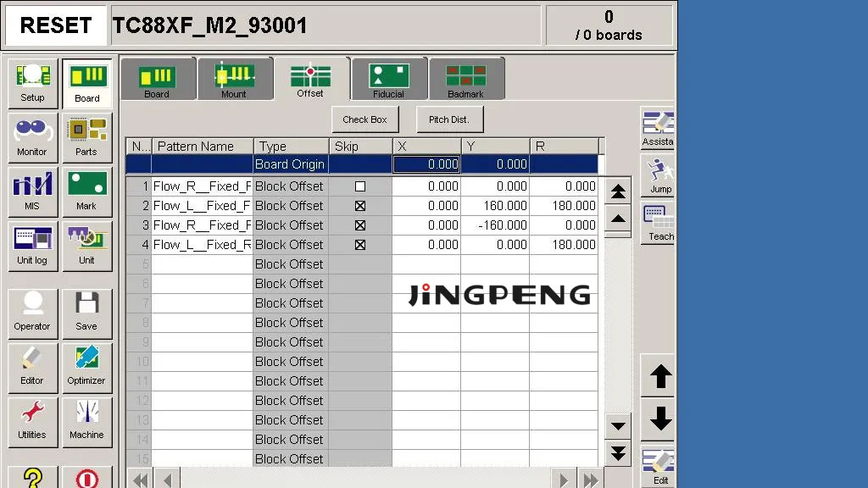
Task: Select X value 0.000 in row 3
Action: tap(426, 225)
